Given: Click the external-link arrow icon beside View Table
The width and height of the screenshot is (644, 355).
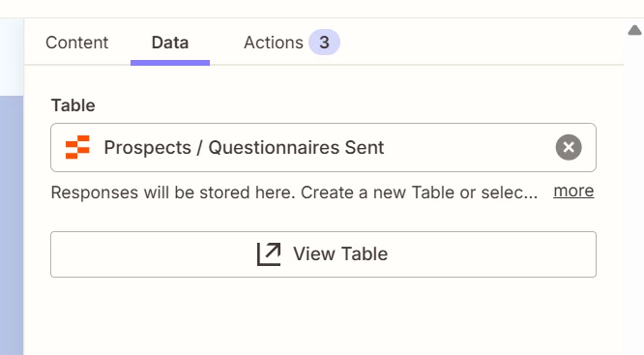Looking at the screenshot, I should [269, 254].
